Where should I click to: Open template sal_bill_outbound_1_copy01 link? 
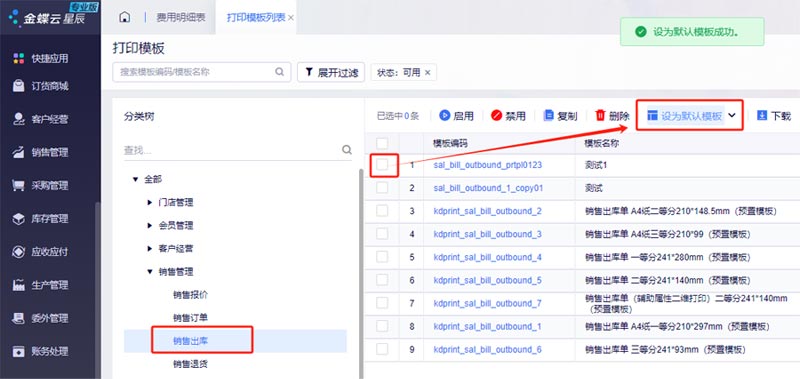click(488, 188)
